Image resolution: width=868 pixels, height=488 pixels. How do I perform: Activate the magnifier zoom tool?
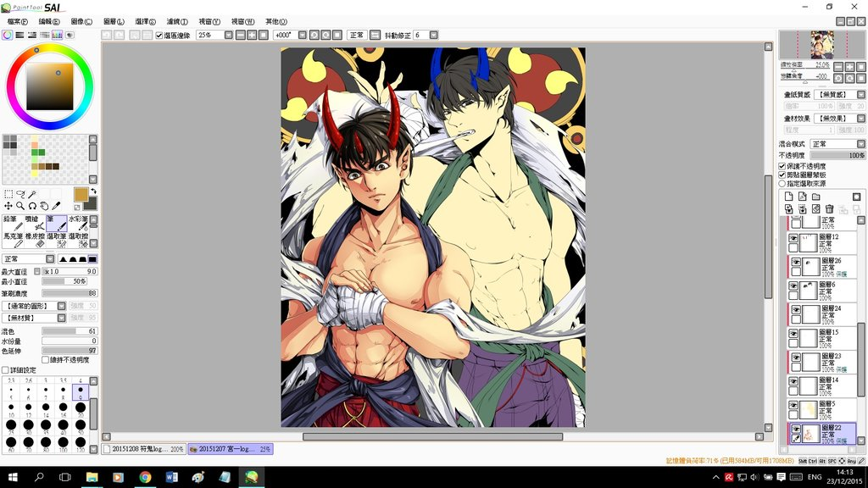point(20,206)
